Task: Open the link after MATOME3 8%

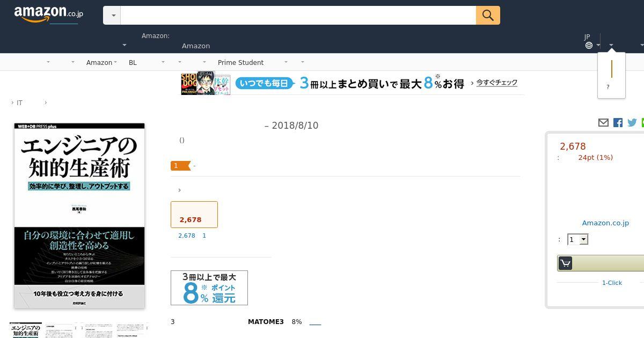Action: (315, 322)
